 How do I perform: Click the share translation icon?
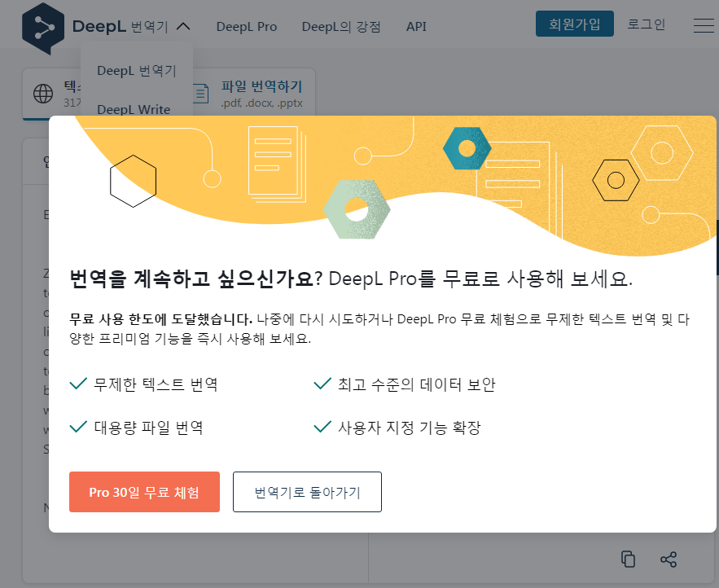pyautogui.click(x=669, y=559)
